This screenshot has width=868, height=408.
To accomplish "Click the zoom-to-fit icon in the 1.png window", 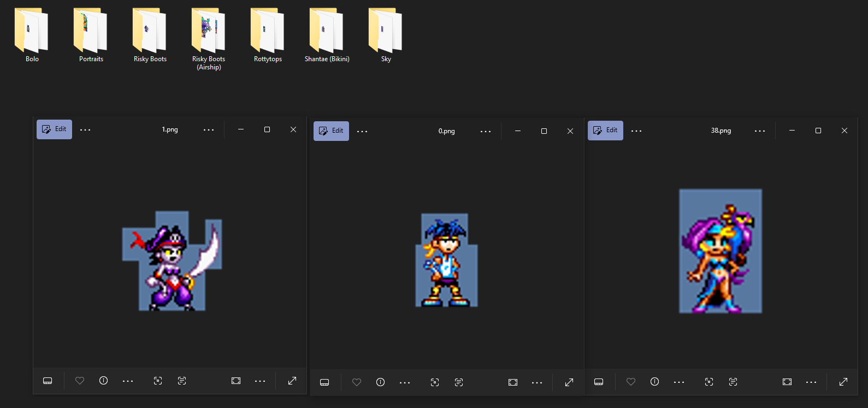I will coord(236,381).
